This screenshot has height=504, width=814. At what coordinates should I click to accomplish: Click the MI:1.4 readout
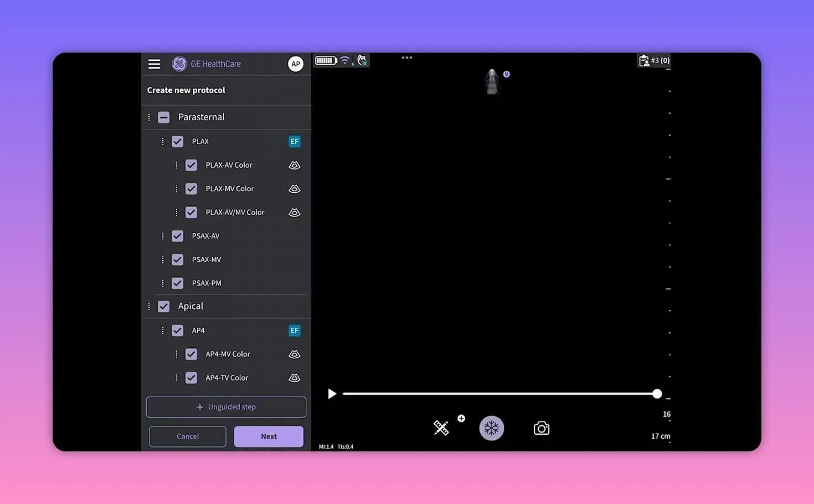tap(326, 446)
